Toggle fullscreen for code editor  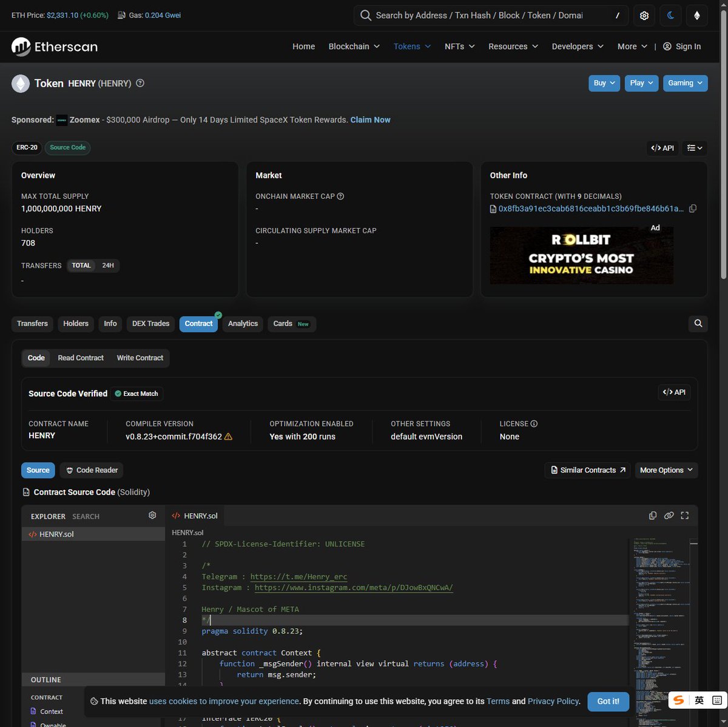pyautogui.click(x=685, y=515)
